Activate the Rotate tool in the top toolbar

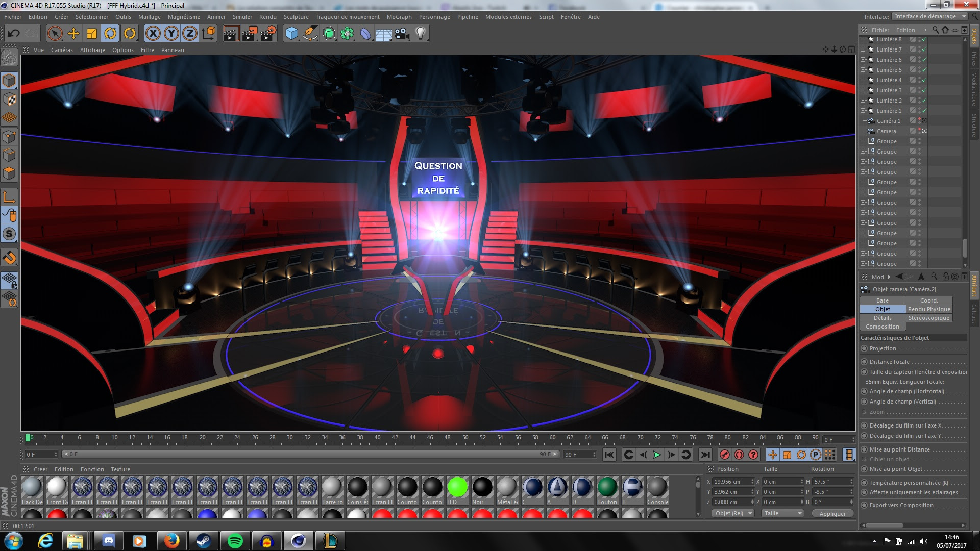pos(110,34)
